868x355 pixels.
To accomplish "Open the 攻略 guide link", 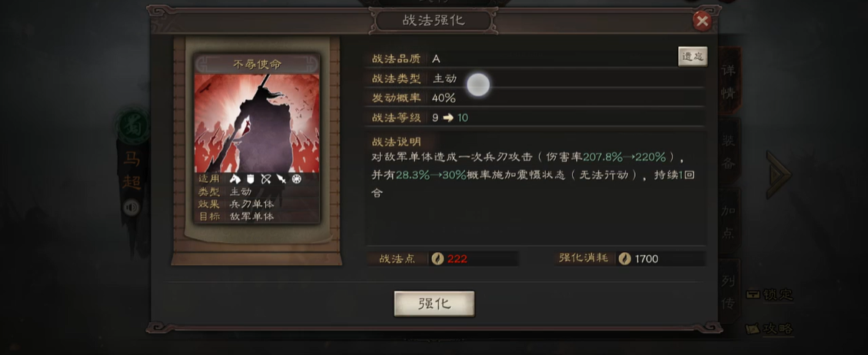I will click(x=770, y=329).
